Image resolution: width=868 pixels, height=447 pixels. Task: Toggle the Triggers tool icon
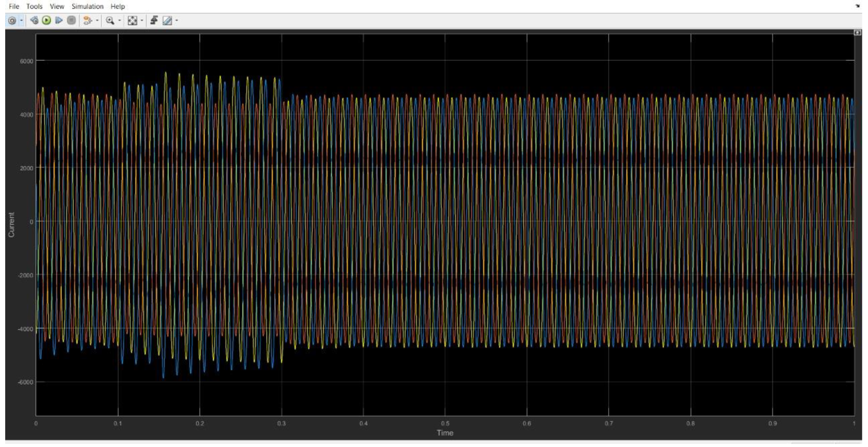(154, 21)
